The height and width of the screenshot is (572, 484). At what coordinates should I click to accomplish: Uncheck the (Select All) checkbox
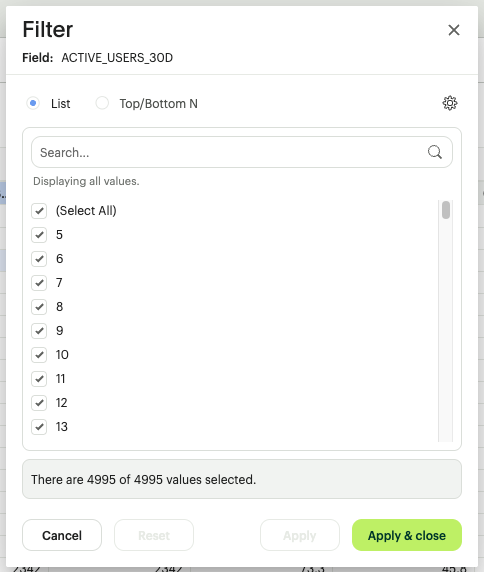[x=39, y=211]
